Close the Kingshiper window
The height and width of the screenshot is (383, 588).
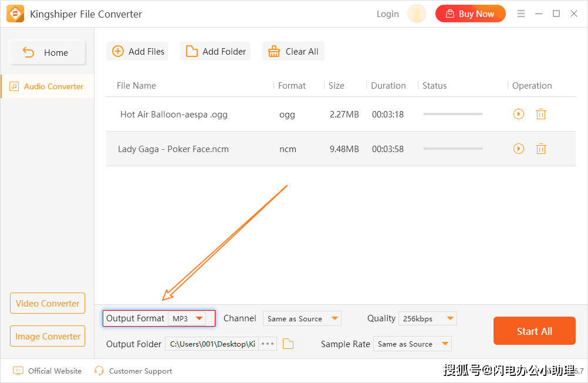coord(574,14)
